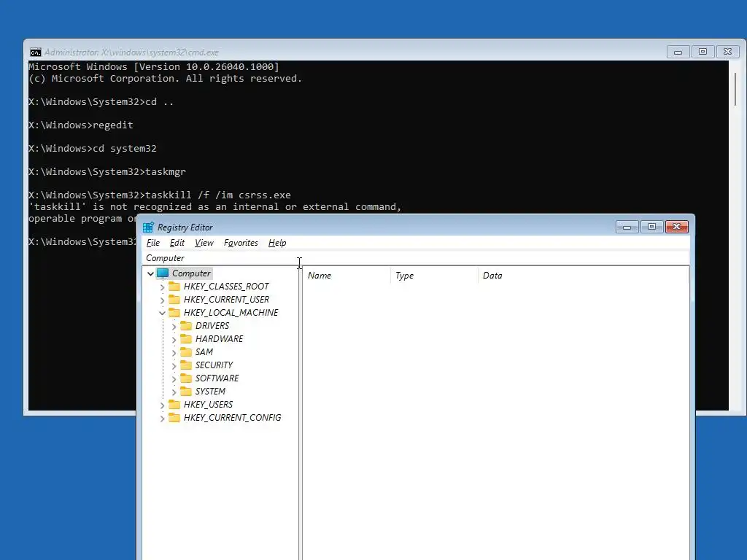Select the HKEY_USERS label

click(208, 404)
